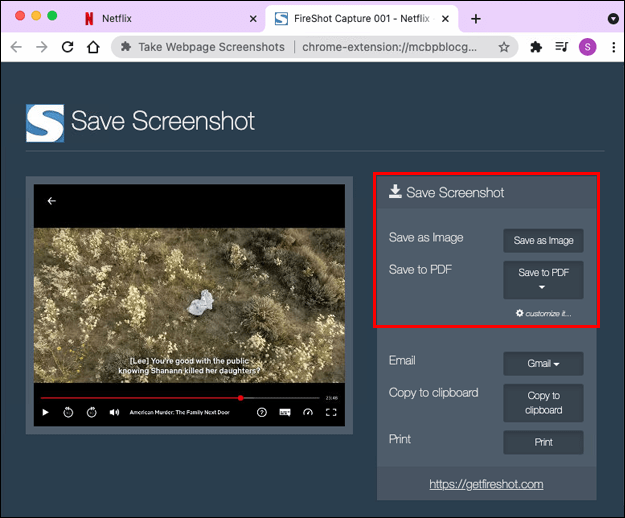
Task: Click the Copy to clipboard label text
Action: pos(434,393)
